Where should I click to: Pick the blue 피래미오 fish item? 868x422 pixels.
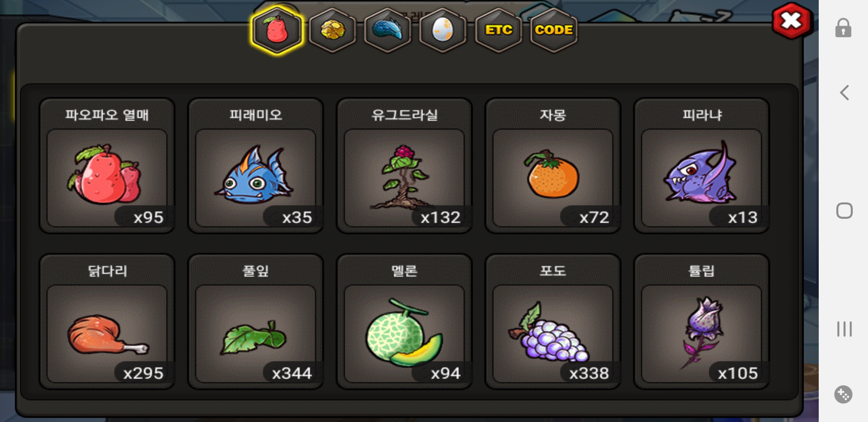(256, 166)
